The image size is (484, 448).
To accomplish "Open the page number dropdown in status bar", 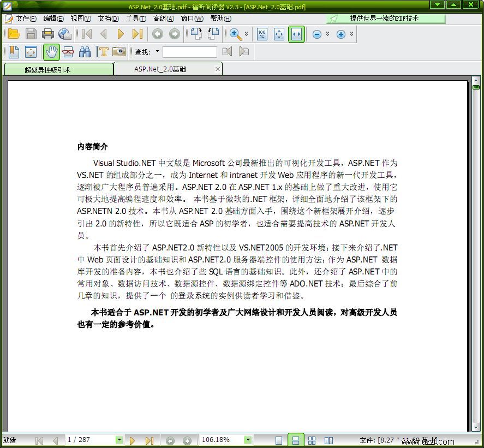I will coord(119,440).
